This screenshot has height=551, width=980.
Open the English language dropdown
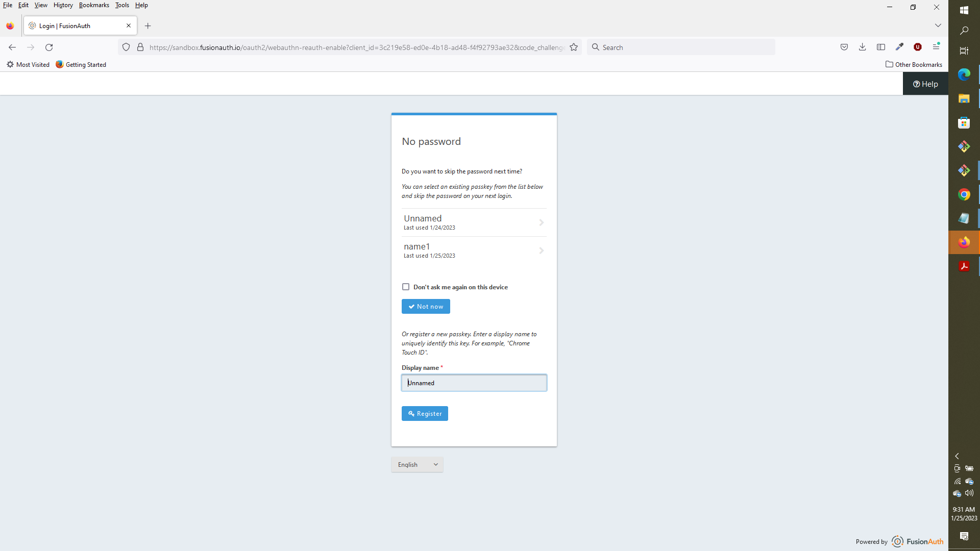(416, 464)
